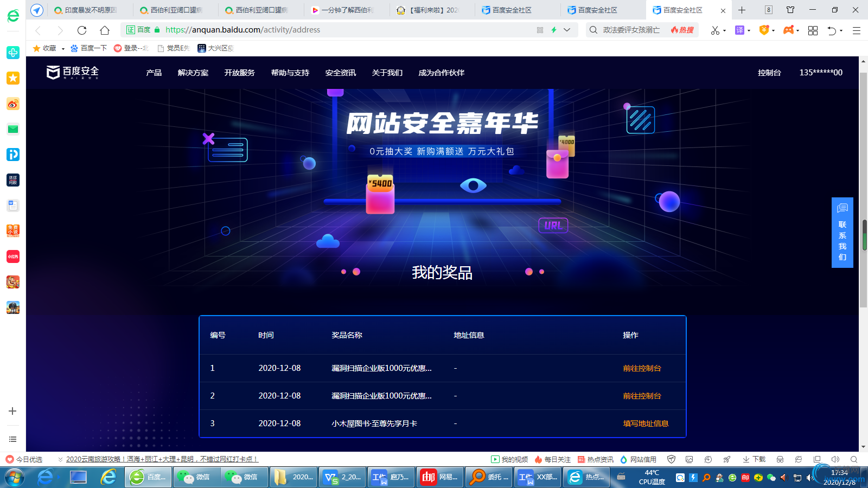This screenshot has height=488, width=868.
Task: Open the 开放服务 menu
Action: click(240, 73)
